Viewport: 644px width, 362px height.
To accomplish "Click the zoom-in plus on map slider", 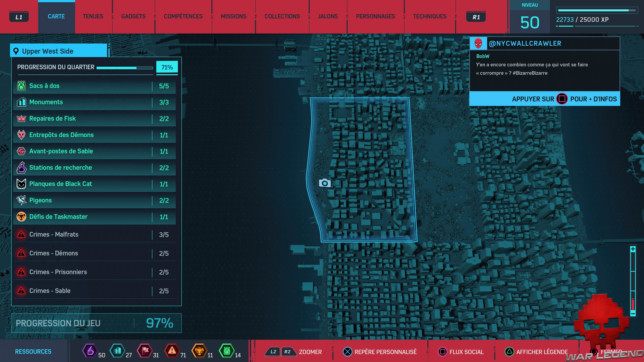I will pyautogui.click(x=633, y=249).
